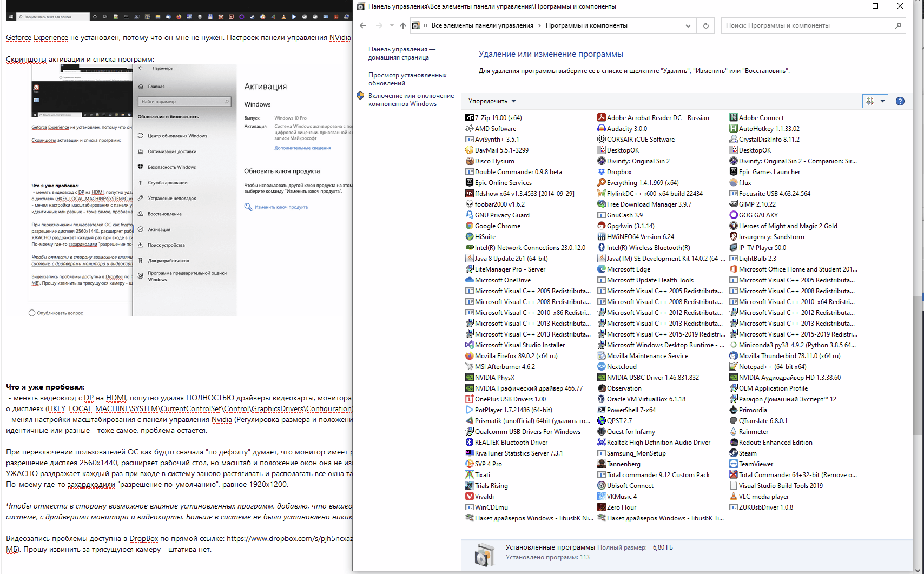
Task: Expand the view options dropdown arrow
Action: click(883, 101)
